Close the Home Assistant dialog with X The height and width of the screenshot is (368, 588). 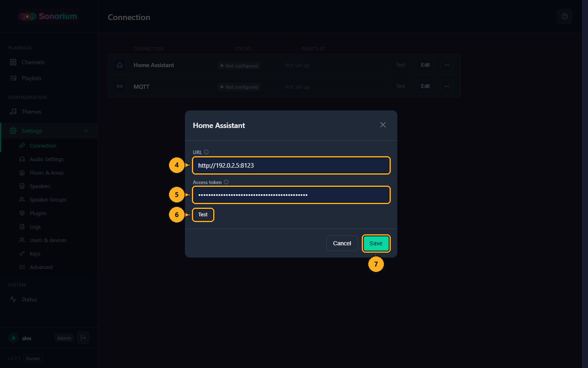pyautogui.click(x=383, y=125)
